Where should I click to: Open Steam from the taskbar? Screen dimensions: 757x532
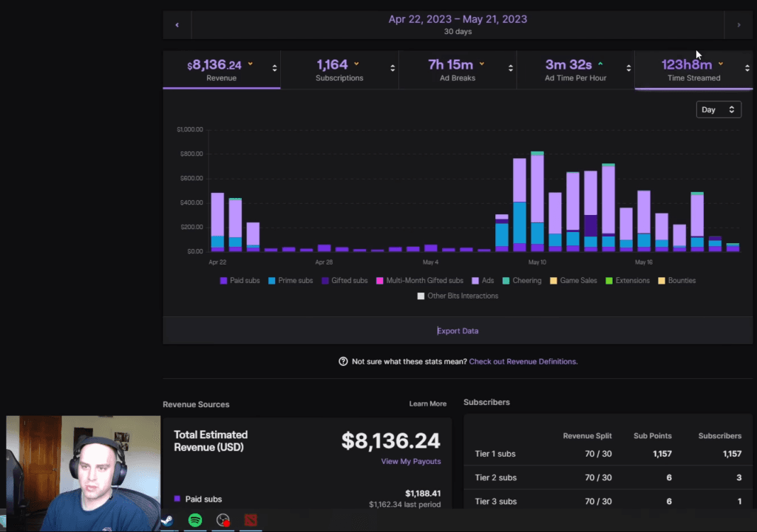click(169, 521)
